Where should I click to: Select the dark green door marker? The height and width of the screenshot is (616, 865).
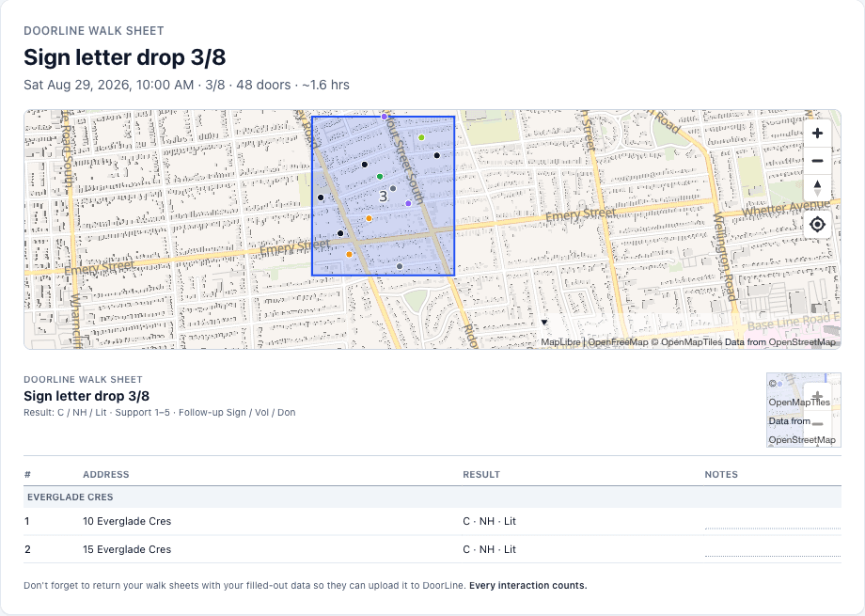click(x=380, y=177)
